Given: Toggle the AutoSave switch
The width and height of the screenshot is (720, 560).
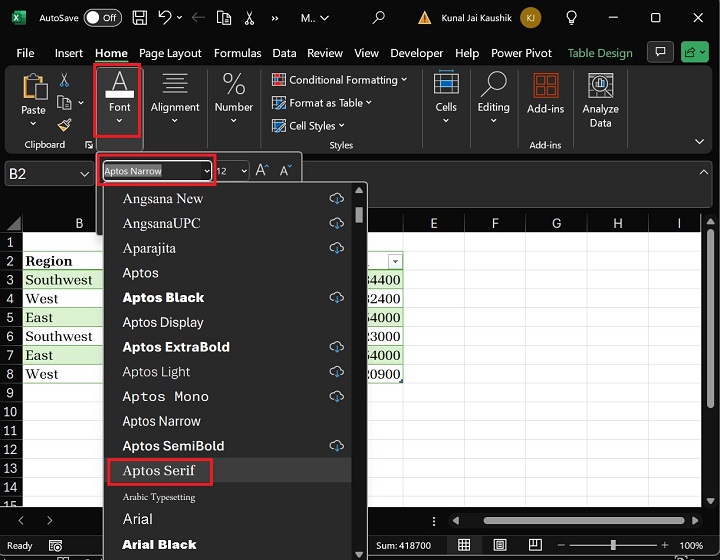Looking at the screenshot, I should pyautogui.click(x=102, y=18).
